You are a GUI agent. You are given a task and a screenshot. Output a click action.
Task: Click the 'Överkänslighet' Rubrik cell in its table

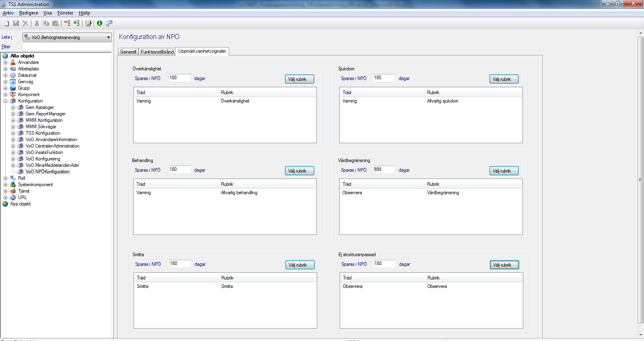(x=235, y=101)
